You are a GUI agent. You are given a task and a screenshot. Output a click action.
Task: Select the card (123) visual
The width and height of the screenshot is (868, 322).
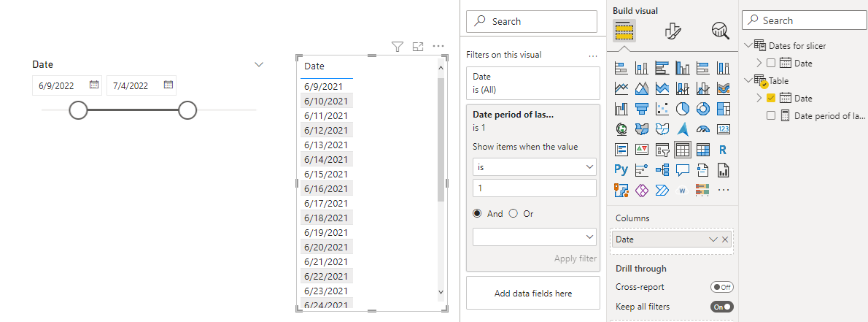[724, 129]
